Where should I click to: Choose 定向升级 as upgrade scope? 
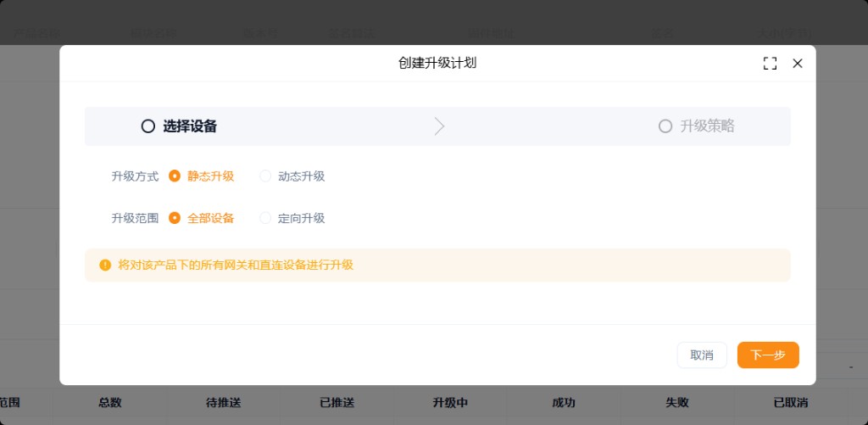coord(292,218)
